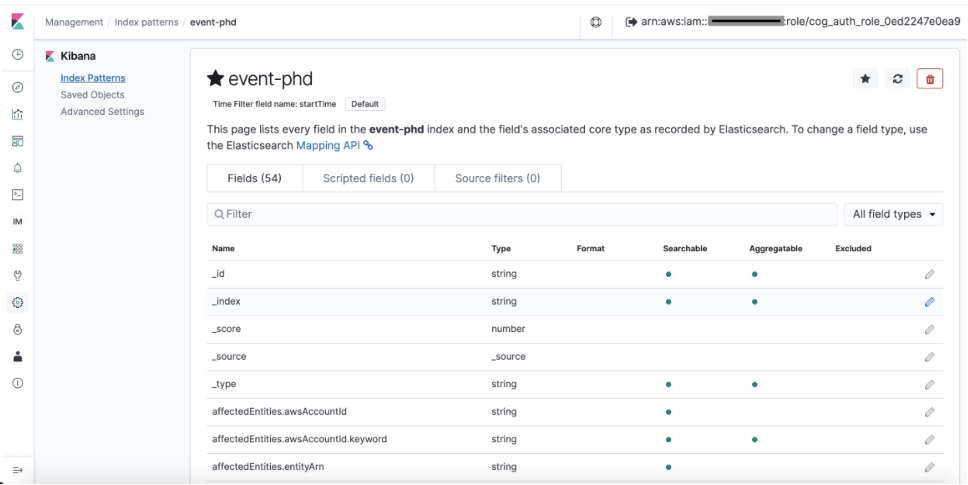Open Discover compass icon
This screenshot has height=485, width=968.
click(x=17, y=87)
